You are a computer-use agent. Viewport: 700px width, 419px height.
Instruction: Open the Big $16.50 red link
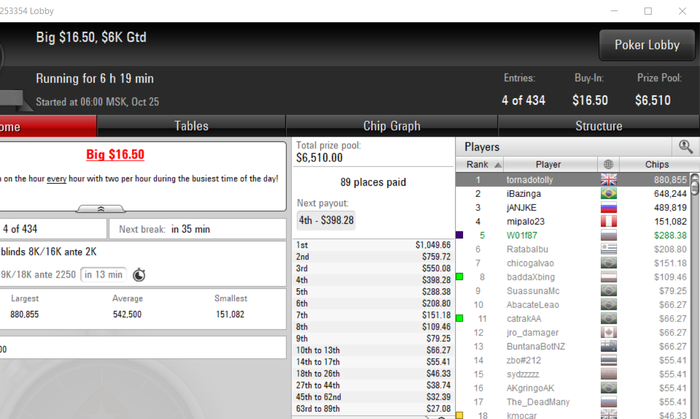click(115, 154)
